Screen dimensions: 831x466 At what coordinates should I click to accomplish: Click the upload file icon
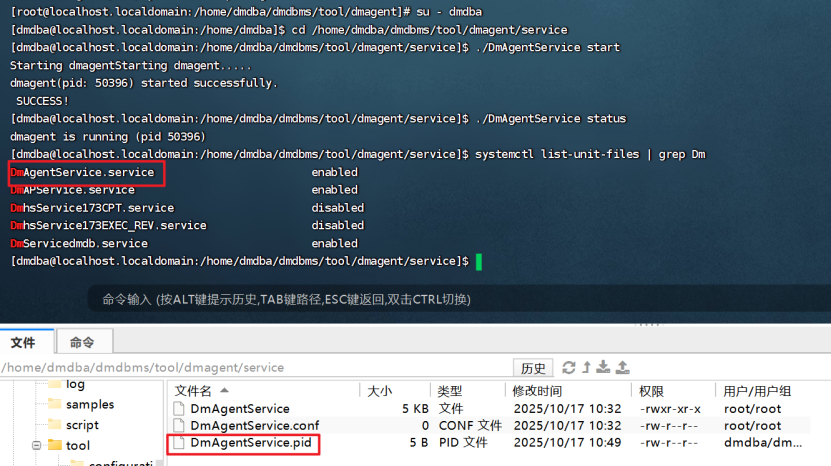pos(623,367)
